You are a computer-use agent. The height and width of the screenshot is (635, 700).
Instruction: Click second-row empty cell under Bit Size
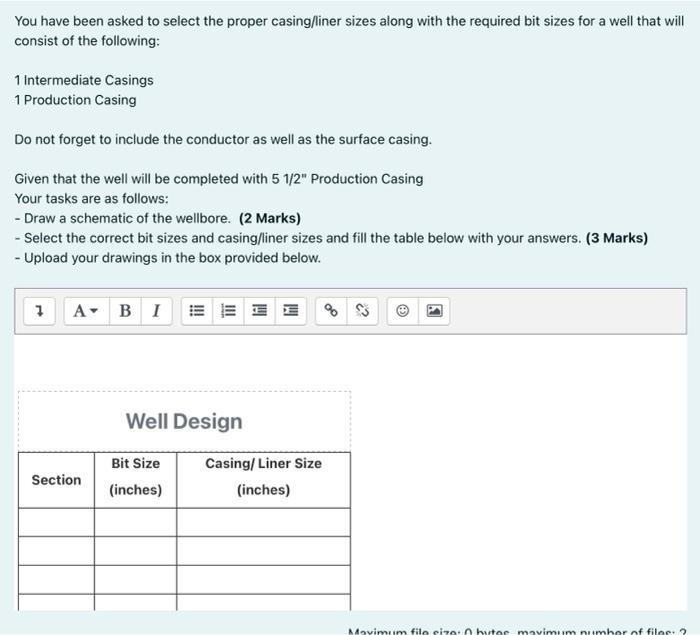point(136,551)
